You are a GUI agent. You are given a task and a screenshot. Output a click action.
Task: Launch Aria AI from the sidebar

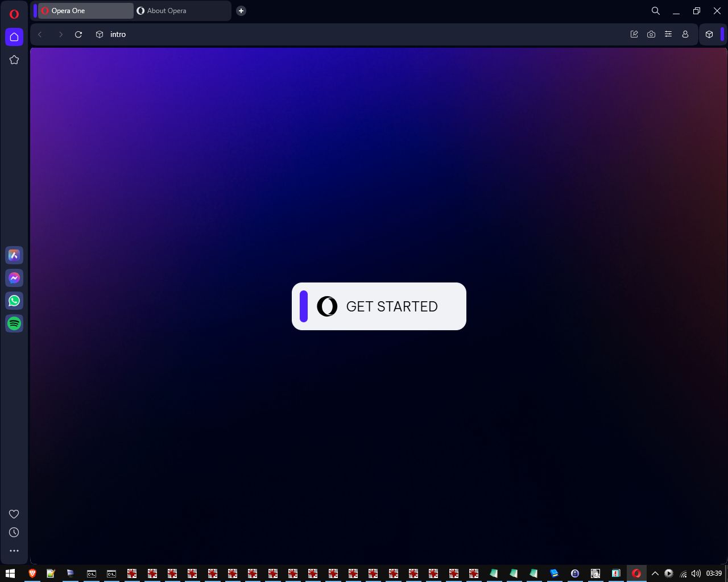tap(14, 256)
